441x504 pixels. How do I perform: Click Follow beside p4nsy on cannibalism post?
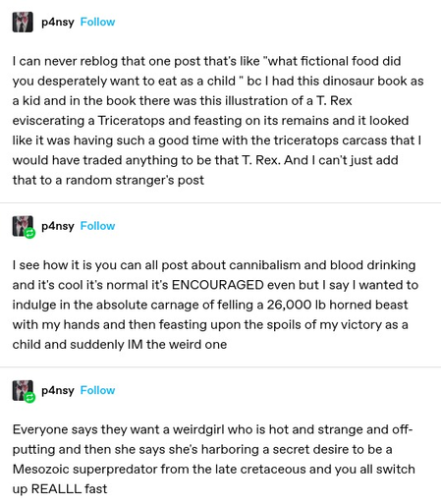pos(97,226)
